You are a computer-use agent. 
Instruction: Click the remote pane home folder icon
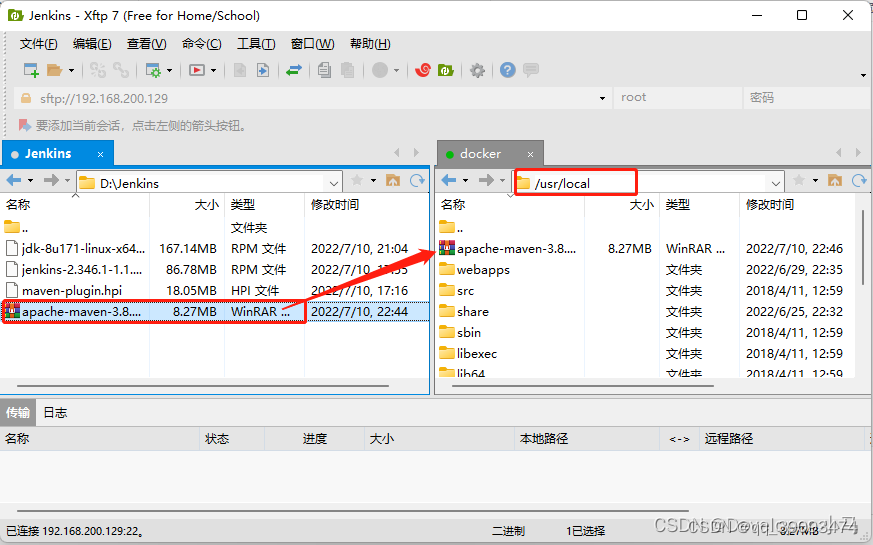coord(835,180)
